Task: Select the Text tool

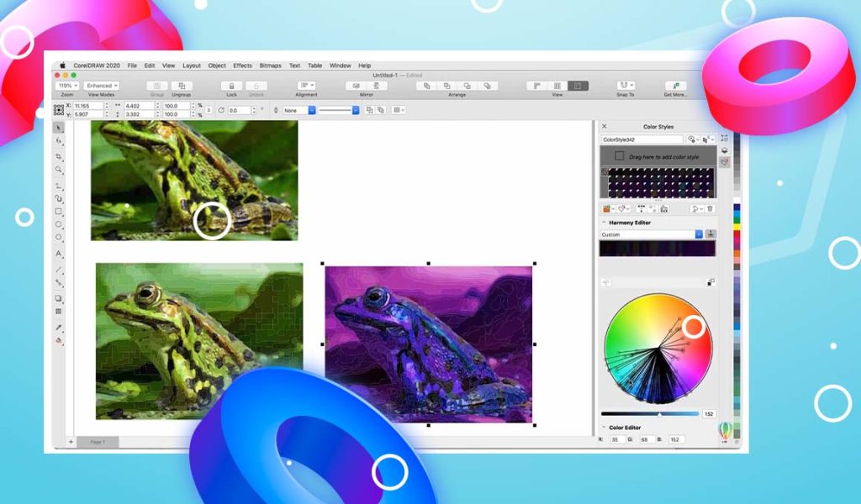Action: (x=59, y=254)
